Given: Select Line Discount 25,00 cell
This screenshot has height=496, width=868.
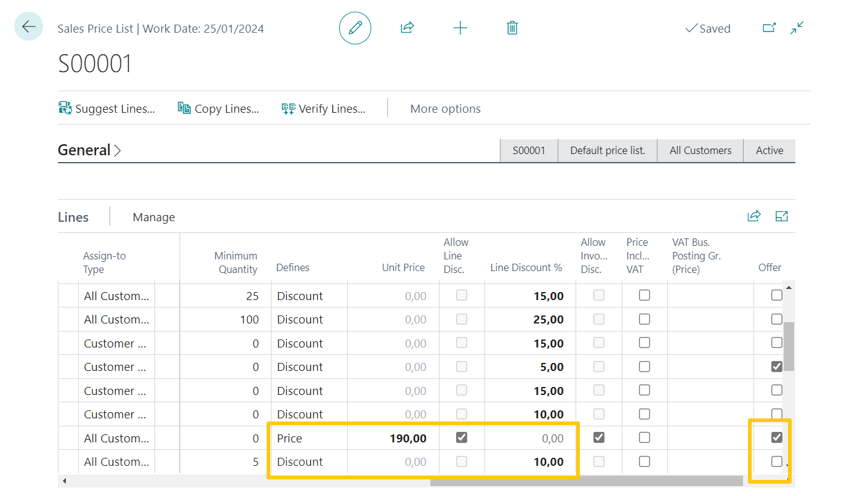Looking at the screenshot, I should point(531,319).
